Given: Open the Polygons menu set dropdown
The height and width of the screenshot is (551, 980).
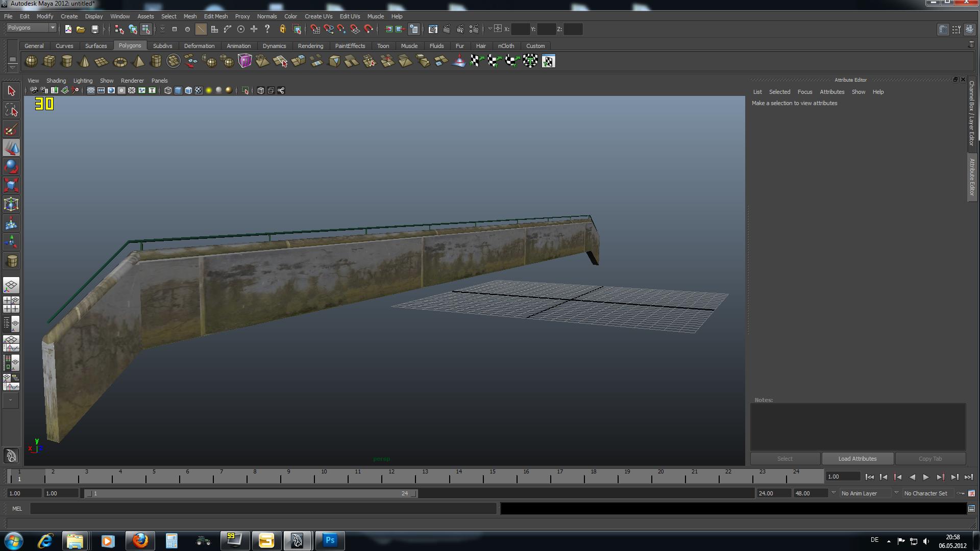Looking at the screenshot, I should [x=31, y=28].
